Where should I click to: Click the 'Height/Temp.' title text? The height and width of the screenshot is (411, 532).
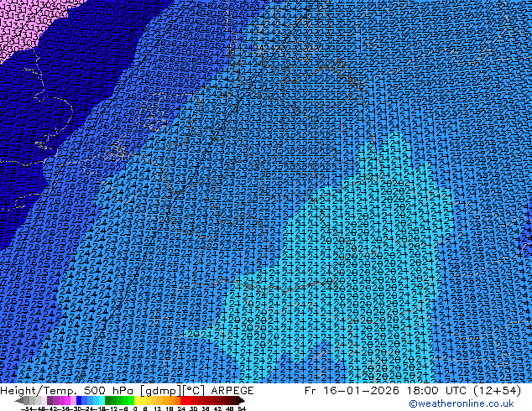coord(40,391)
